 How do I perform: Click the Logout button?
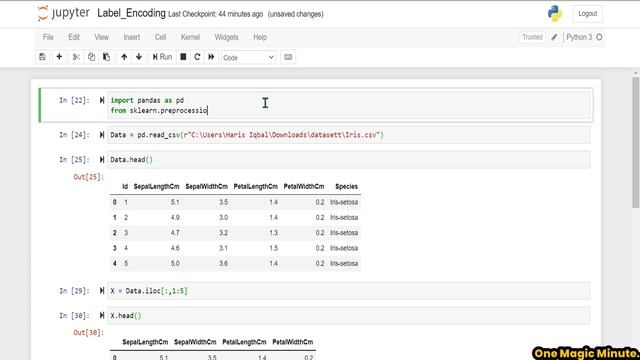pos(588,13)
